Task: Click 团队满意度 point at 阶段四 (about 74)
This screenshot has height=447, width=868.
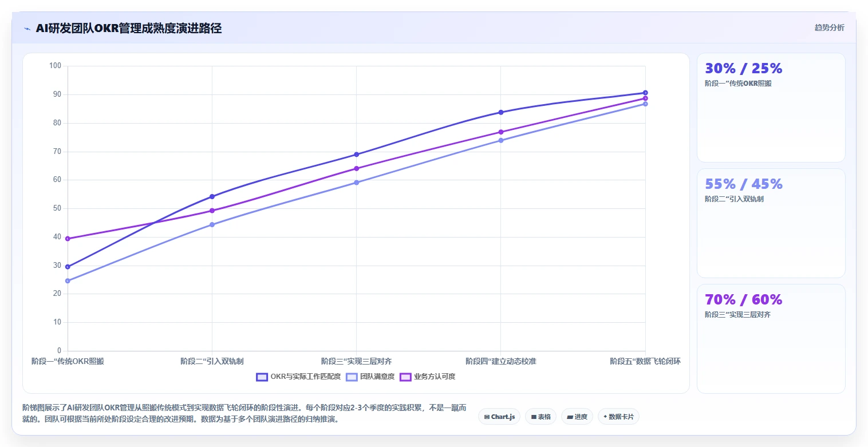Action: click(500, 140)
